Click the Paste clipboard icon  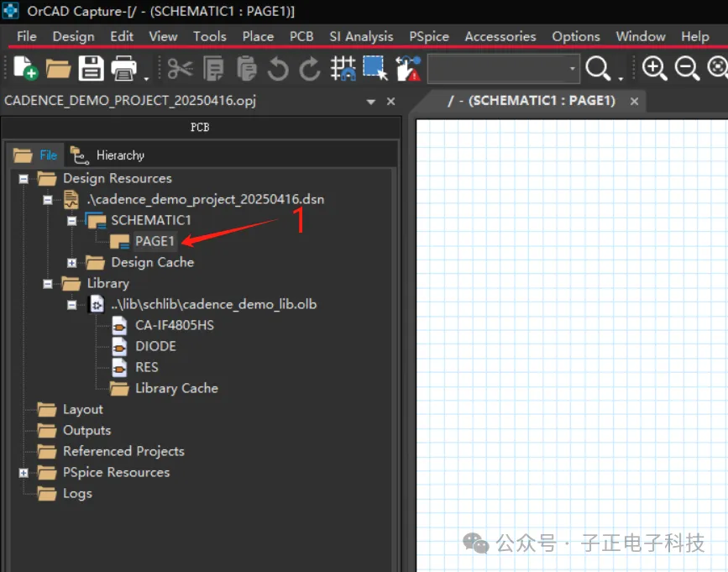[247, 69]
